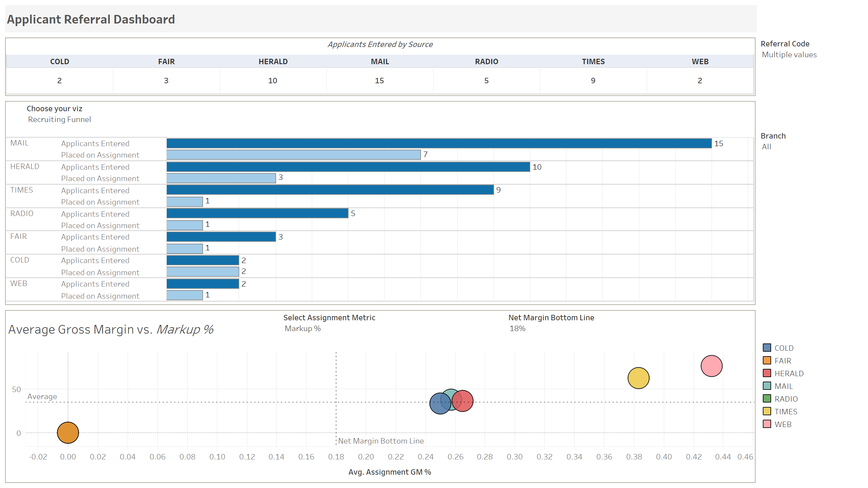This screenshot has width=868, height=488.
Task: Click the FAIR legend color swatch
Action: coord(767,360)
